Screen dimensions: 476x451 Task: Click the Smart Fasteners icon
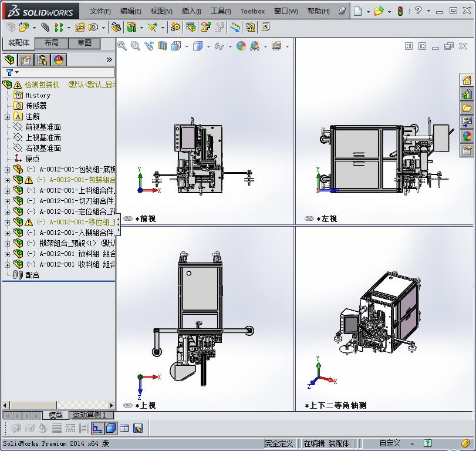tap(80, 28)
